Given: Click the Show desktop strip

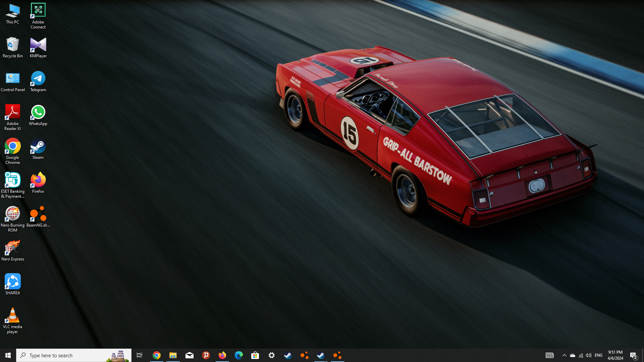Looking at the screenshot, I should tap(643, 355).
